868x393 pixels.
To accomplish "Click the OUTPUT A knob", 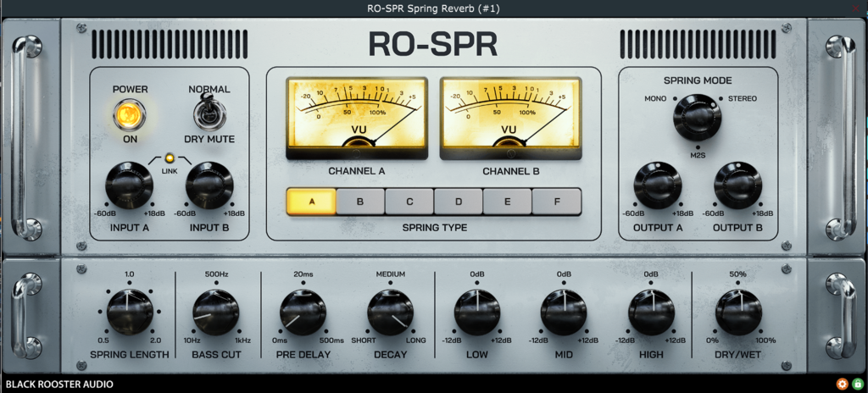I will tap(658, 185).
